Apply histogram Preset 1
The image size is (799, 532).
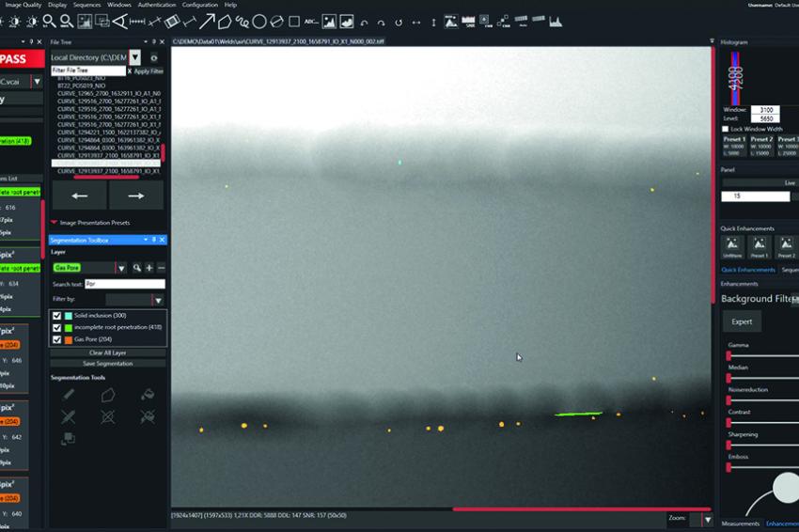pyautogui.click(x=734, y=147)
